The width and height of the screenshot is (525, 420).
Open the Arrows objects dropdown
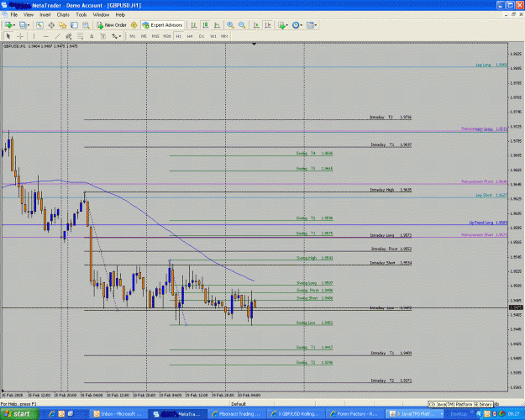point(116,36)
